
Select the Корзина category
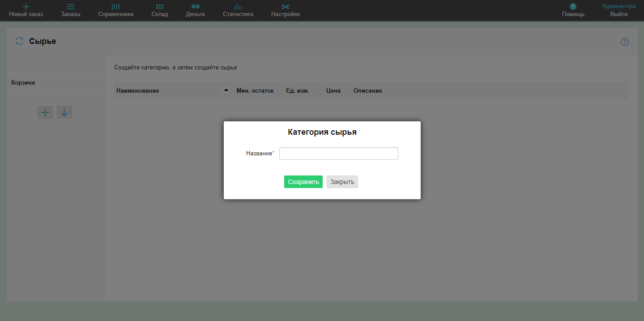56,83
